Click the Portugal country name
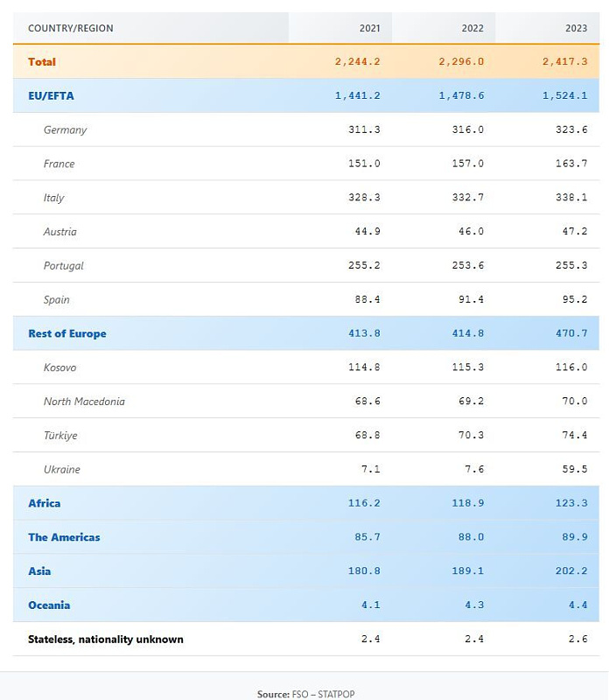The width and height of the screenshot is (609, 700). (x=64, y=266)
